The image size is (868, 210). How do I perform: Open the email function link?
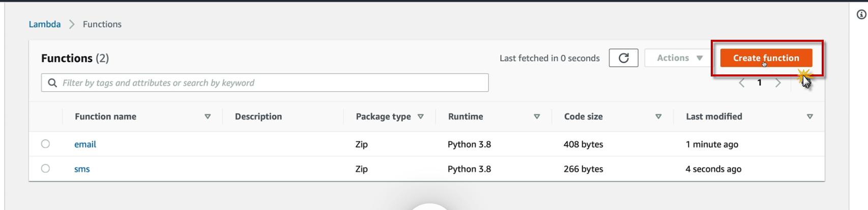85,145
